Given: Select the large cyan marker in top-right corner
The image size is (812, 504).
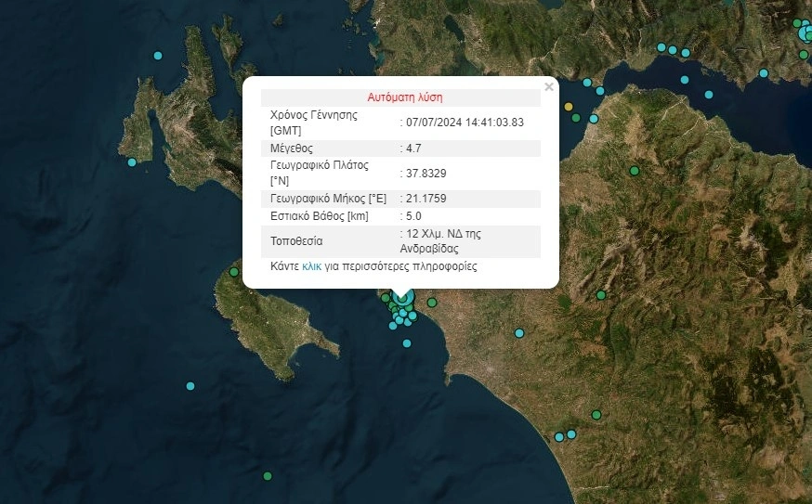Looking at the screenshot, I should (x=806, y=34).
